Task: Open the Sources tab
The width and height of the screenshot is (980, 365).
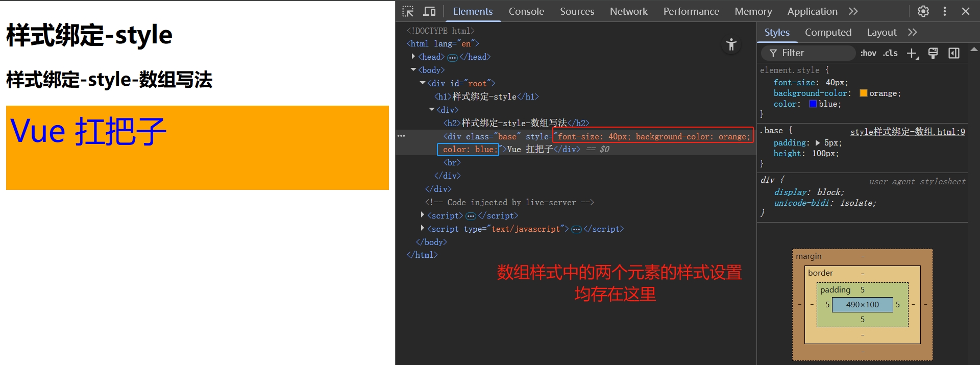Action: tap(577, 11)
